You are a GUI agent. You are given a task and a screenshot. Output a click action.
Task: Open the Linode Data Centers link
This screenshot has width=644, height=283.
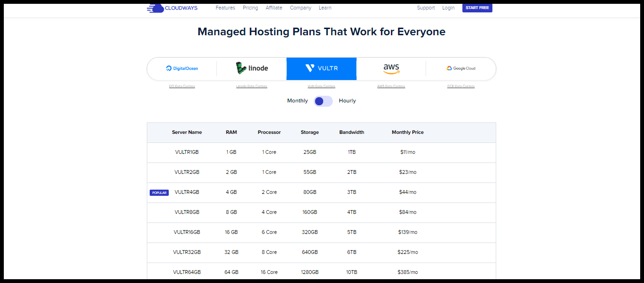coord(252,86)
